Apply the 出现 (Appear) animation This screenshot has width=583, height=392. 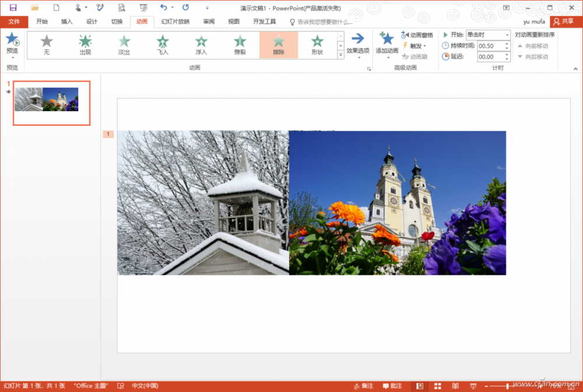85,44
